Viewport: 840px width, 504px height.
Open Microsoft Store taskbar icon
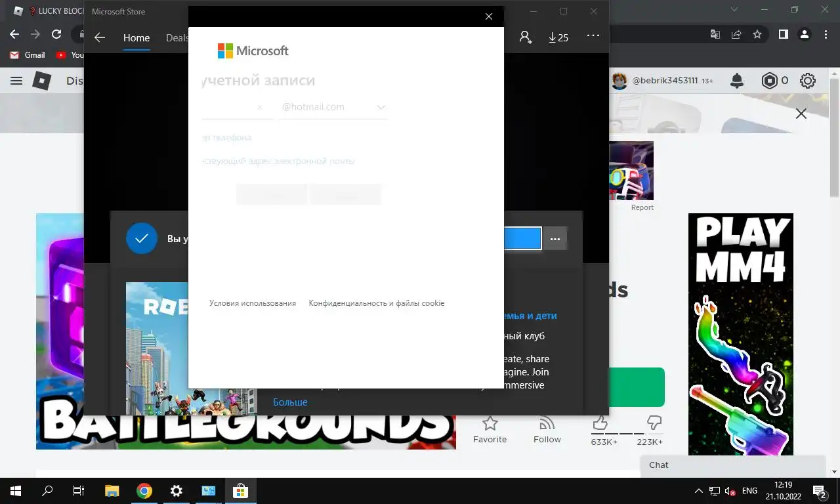coord(240,490)
